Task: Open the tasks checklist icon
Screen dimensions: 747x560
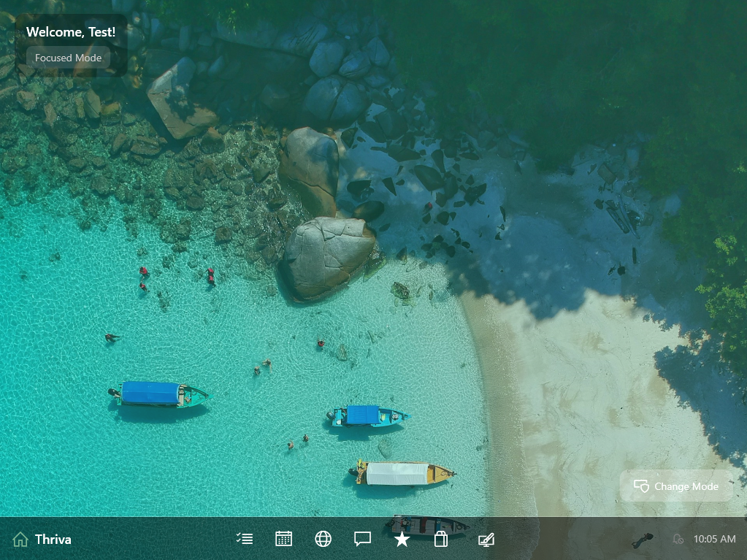Action: point(245,539)
